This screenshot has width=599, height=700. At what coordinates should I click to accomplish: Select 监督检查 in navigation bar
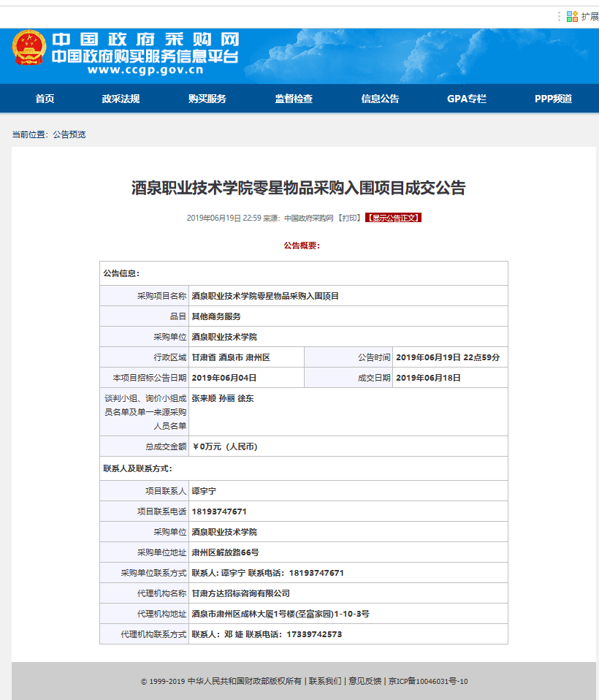point(294,99)
